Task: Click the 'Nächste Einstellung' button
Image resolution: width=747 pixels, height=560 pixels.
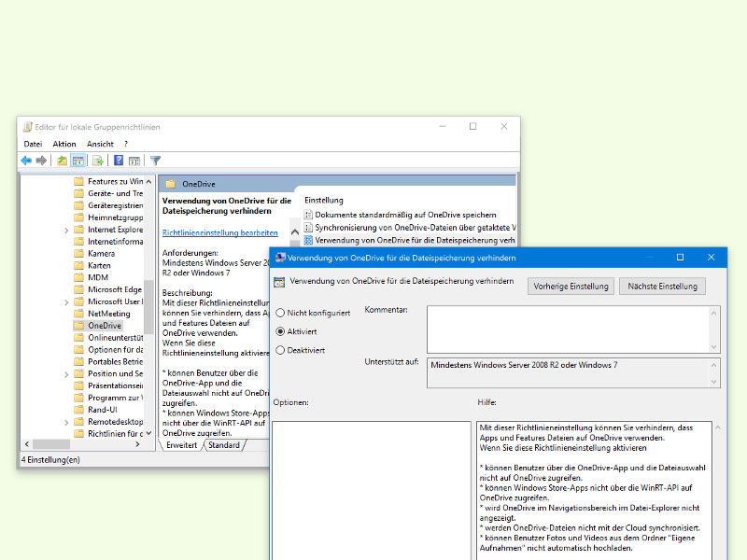Action: tap(662, 287)
